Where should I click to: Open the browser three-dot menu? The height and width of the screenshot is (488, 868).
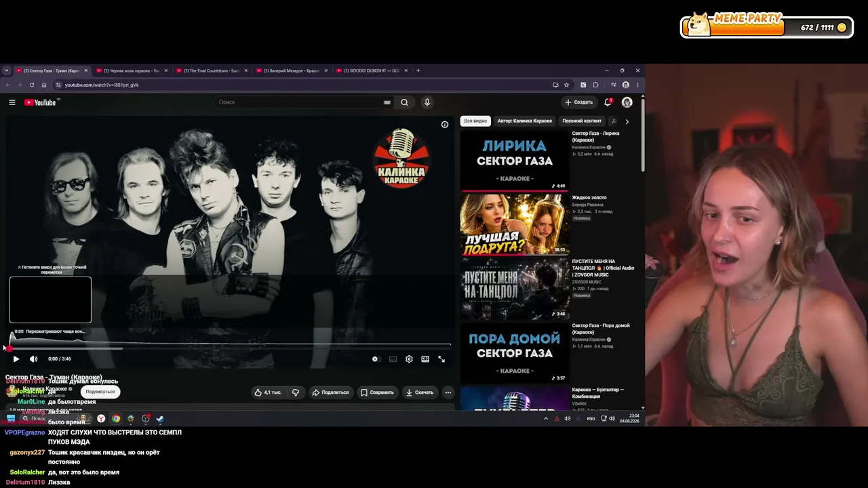(x=637, y=85)
